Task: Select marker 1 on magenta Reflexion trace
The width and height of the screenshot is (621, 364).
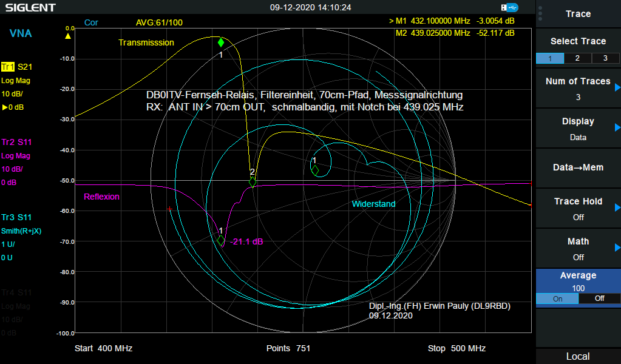Action: click(x=221, y=240)
